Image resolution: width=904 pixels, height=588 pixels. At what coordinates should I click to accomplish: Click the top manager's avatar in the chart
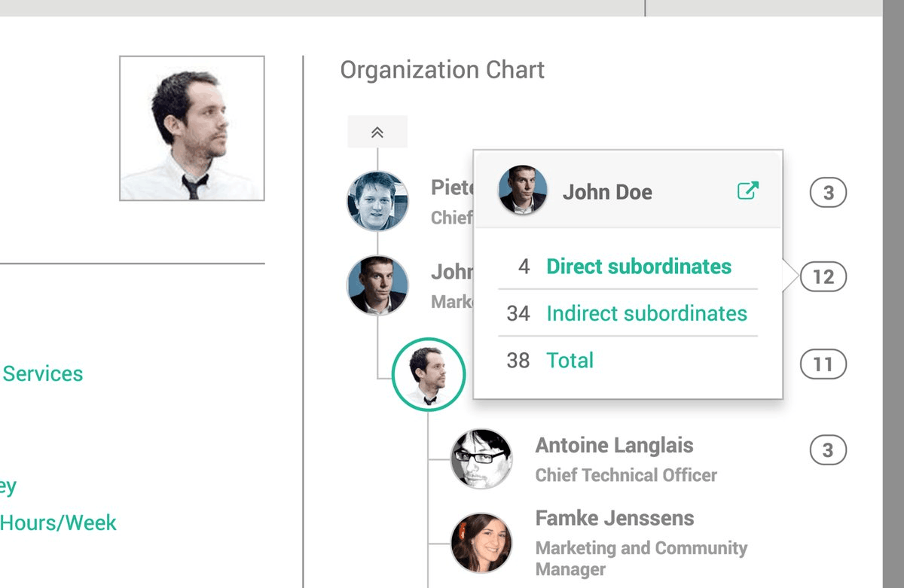coord(377,201)
